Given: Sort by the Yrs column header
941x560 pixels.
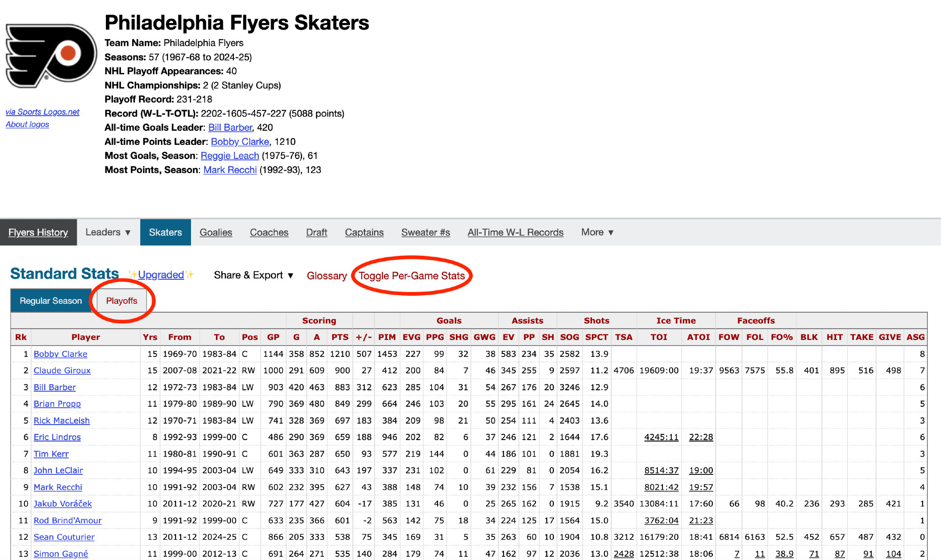Looking at the screenshot, I should (150, 337).
